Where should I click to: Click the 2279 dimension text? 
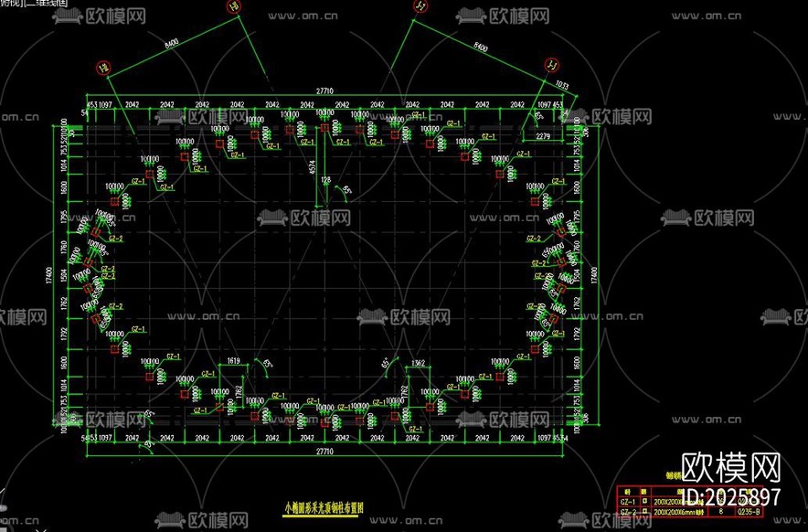click(543, 136)
